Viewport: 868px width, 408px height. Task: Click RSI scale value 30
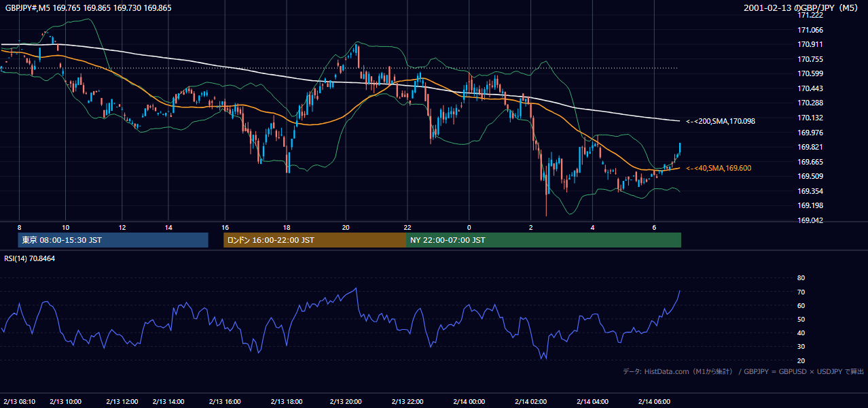coord(801,347)
